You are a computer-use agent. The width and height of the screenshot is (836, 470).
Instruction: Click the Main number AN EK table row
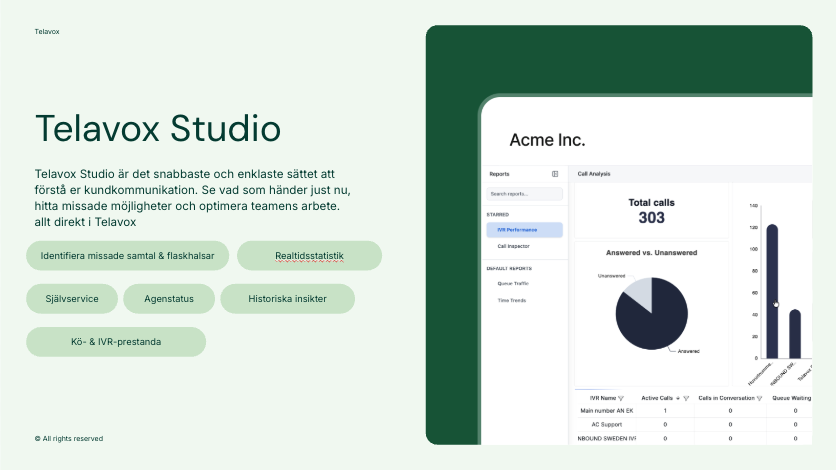point(607,411)
